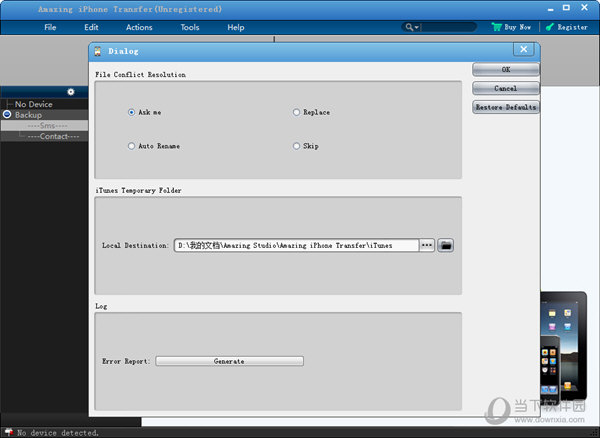Generate the error report

pos(229,361)
